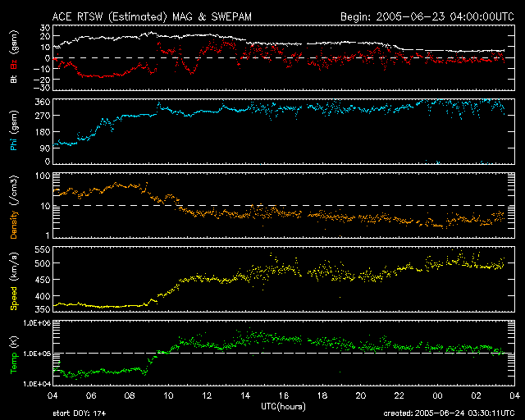The height and width of the screenshot is (420, 525).
Task: Click the '100' tick on Density axis
Action: point(43,176)
